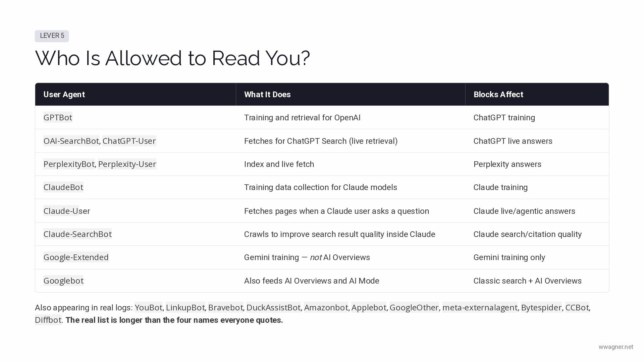Image resolution: width=644 pixels, height=362 pixels.
Task: Click the User Agent column header
Action: pyautogui.click(x=64, y=95)
